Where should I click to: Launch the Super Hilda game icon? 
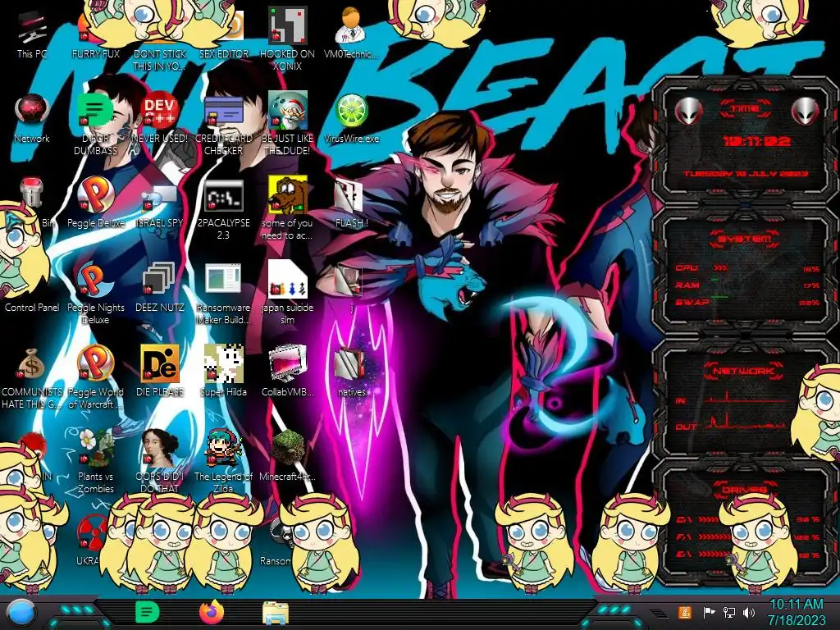224,371
